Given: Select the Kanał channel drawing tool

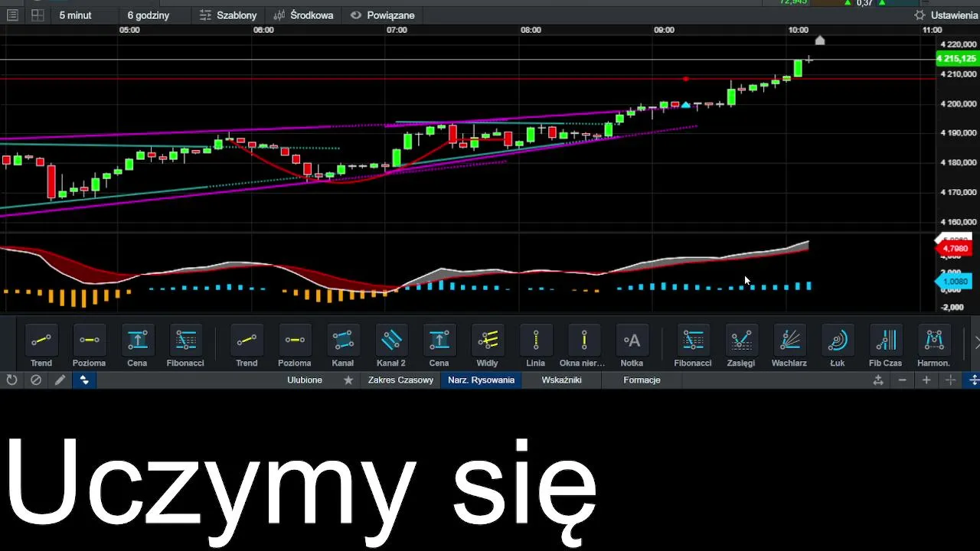Looking at the screenshot, I should click(x=343, y=347).
